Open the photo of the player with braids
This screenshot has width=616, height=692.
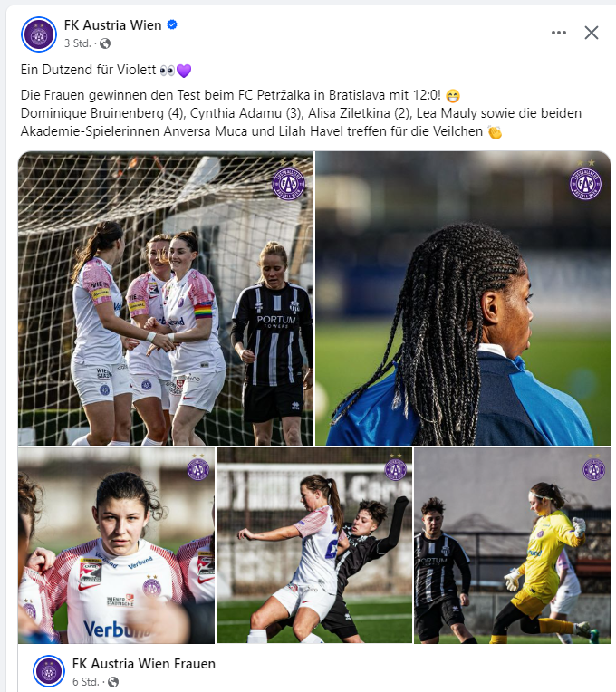463,298
